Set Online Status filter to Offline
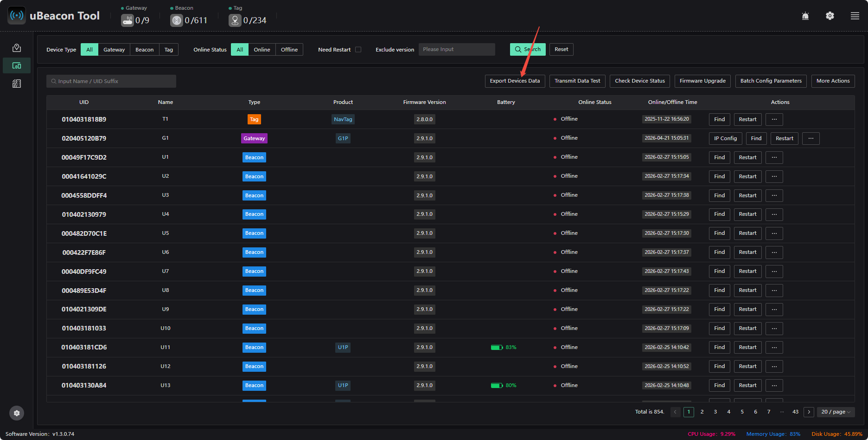Image resolution: width=868 pixels, height=440 pixels. (x=289, y=50)
